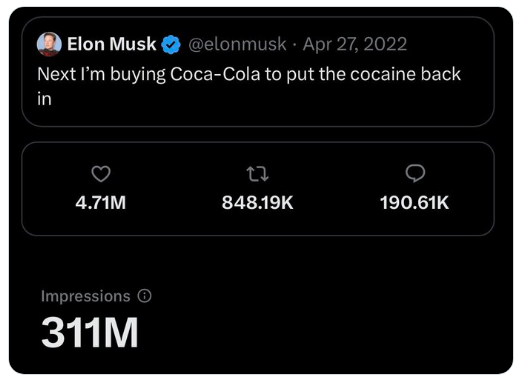Click the Coca-Cola tweet text
Viewport: 529px width, 387px height.
point(249,86)
